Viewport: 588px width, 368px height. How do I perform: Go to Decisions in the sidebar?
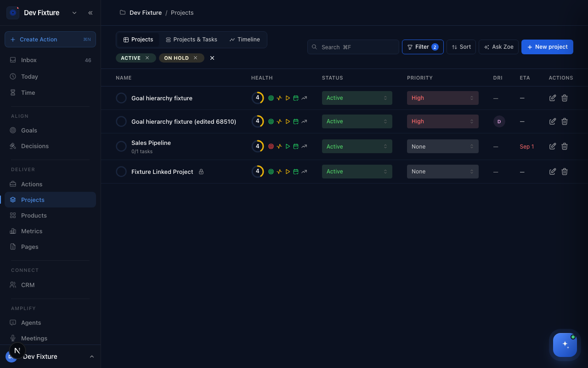pos(50,146)
